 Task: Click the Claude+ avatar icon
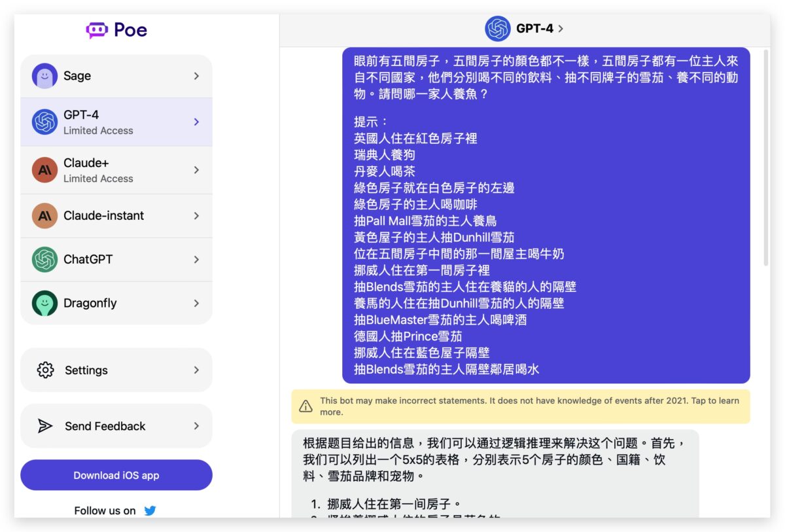pos(44,170)
